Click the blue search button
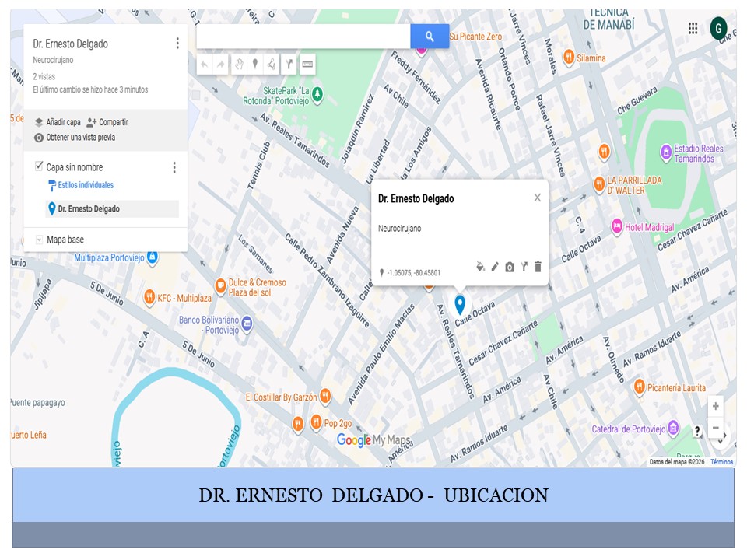 pyautogui.click(x=430, y=37)
